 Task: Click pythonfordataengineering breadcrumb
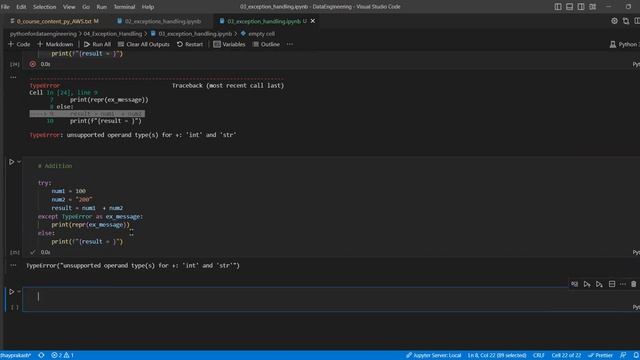[43, 34]
